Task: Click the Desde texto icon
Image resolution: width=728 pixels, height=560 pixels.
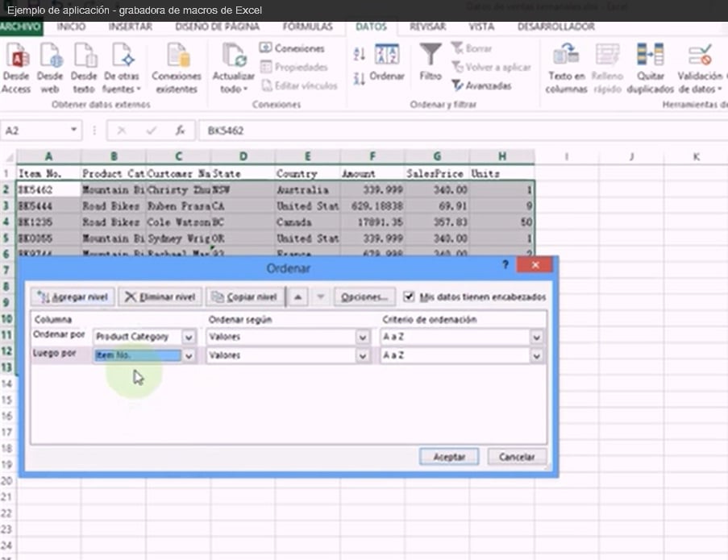Action: (x=84, y=56)
